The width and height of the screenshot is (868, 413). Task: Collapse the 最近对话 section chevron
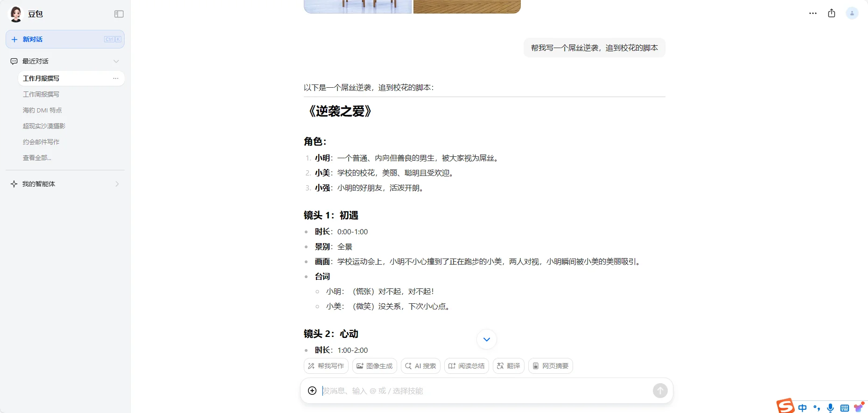coord(116,61)
